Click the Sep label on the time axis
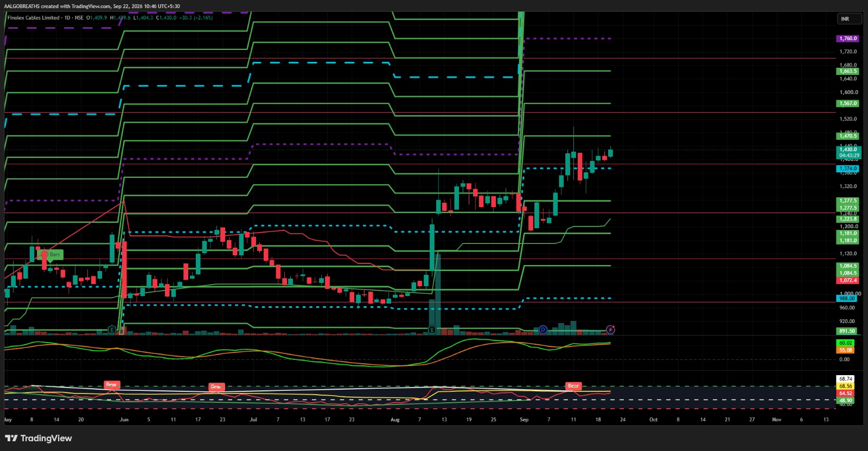Viewport: 868px width, 451px height. coord(524,420)
